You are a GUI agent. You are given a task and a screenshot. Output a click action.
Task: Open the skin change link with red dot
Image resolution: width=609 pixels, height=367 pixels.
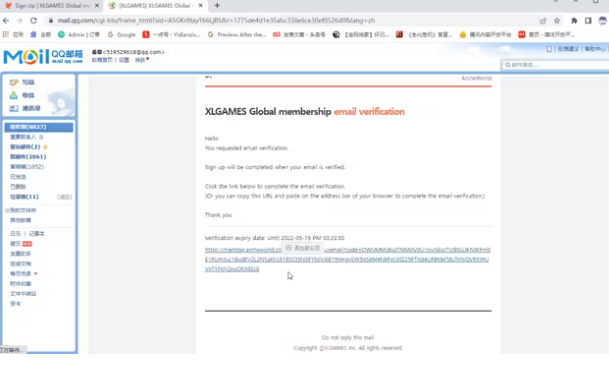[140, 60]
